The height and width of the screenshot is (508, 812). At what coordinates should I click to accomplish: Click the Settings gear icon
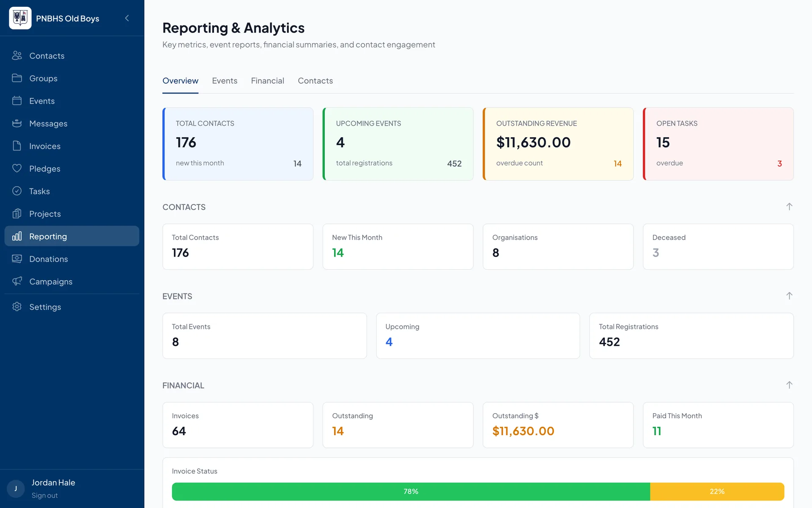(x=17, y=306)
